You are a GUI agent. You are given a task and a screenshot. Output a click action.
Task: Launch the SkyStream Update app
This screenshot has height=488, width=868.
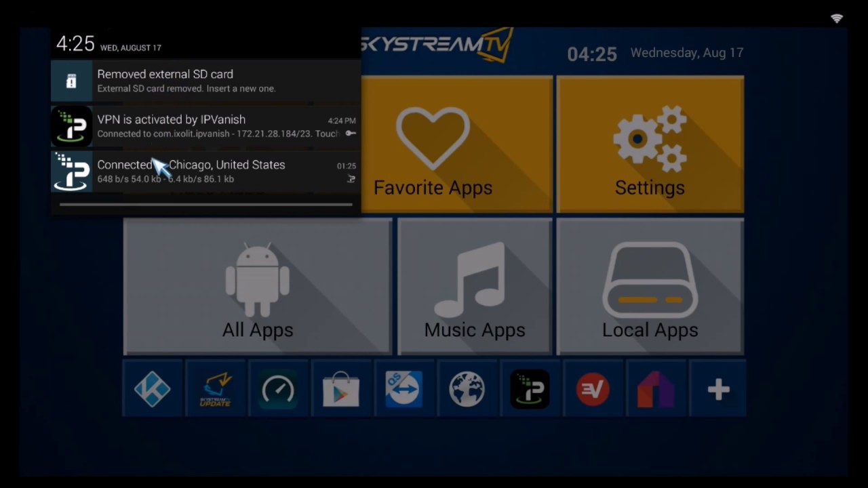click(x=215, y=389)
